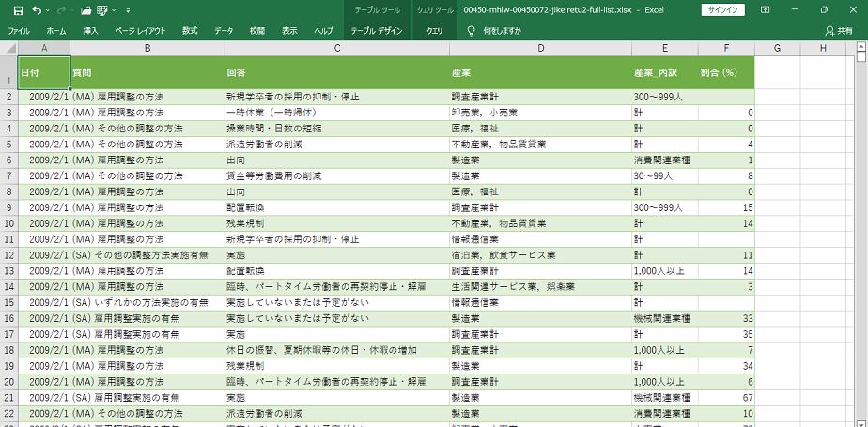868x427 pixels.
Task: Select column F header
Action: (x=726, y=48)
